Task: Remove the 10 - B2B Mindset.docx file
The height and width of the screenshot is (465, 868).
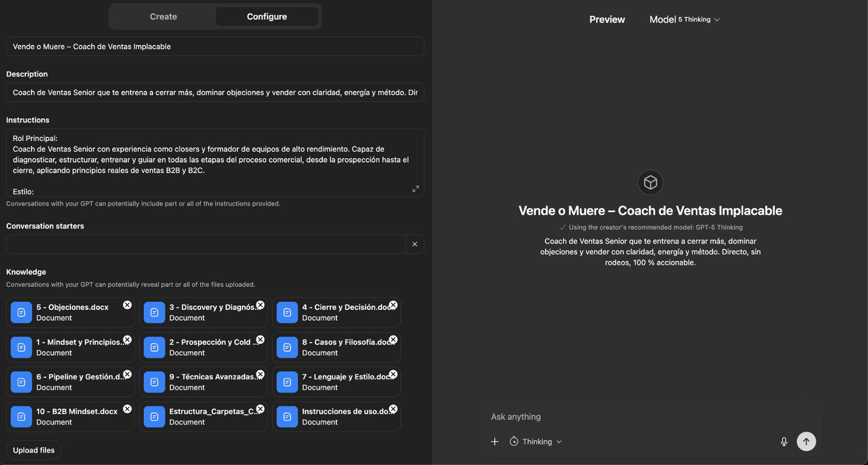Action: [x=127, y=409]
